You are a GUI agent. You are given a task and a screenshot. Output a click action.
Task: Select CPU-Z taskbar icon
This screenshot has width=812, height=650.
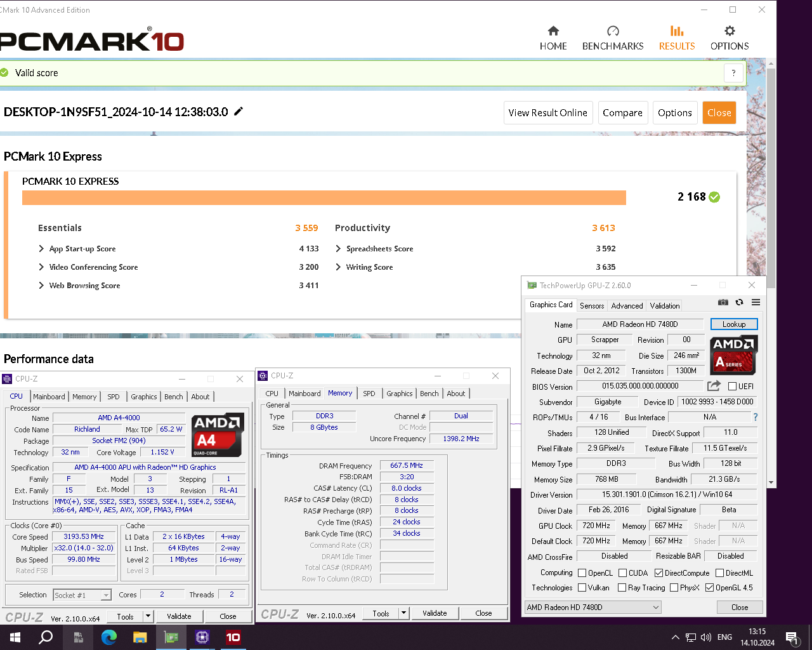202,637
